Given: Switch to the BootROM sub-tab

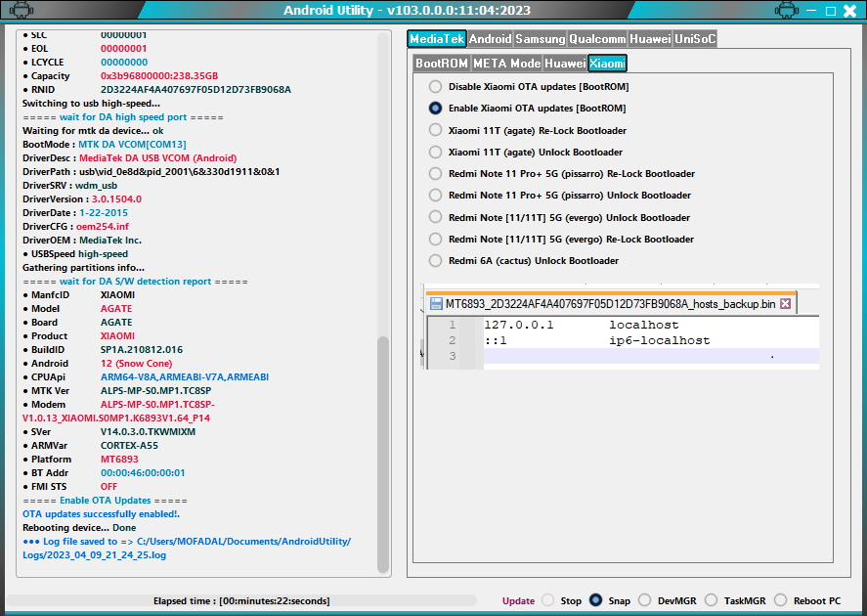Looking at the screenshot, I should pyautogui.click(x=442, y=63).
